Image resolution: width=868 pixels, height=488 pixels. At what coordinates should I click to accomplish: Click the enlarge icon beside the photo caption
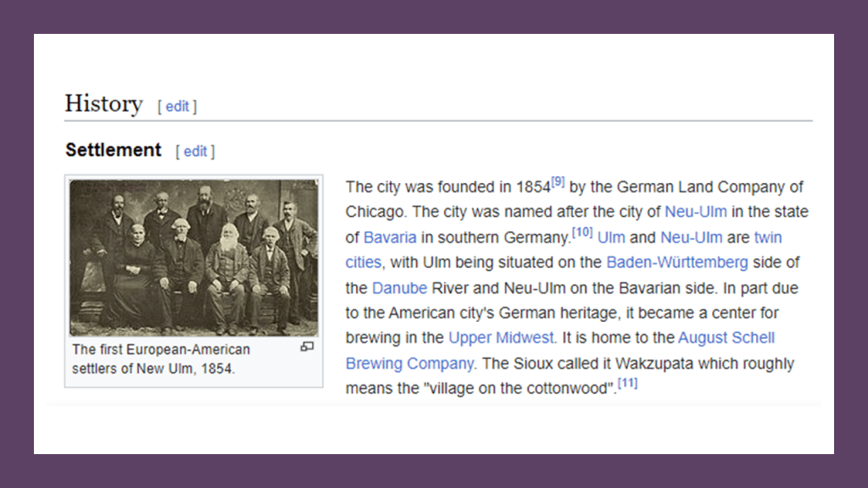pos(307,347)
